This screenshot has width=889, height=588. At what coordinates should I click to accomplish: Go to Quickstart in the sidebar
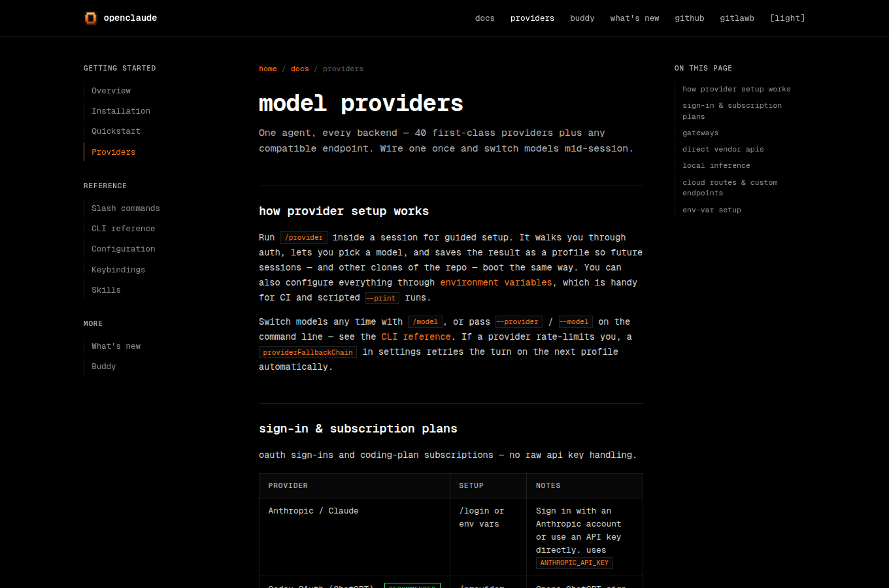pos(116,131)
